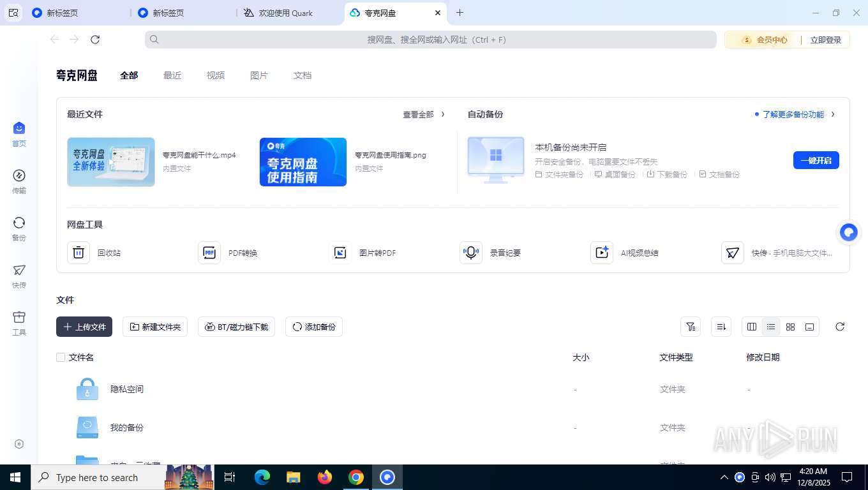Click the BT/磁力链下载 button

(236, 327)
